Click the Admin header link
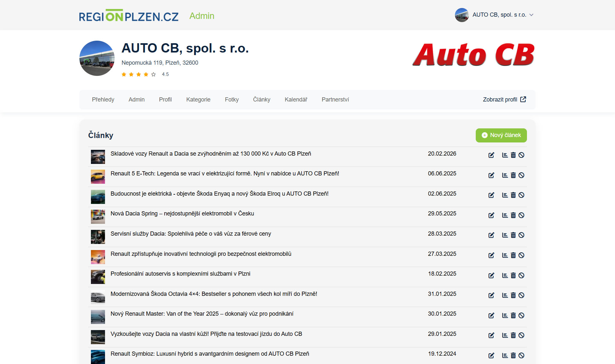This screenshot has height=364, width=615. tap(202, 16)
